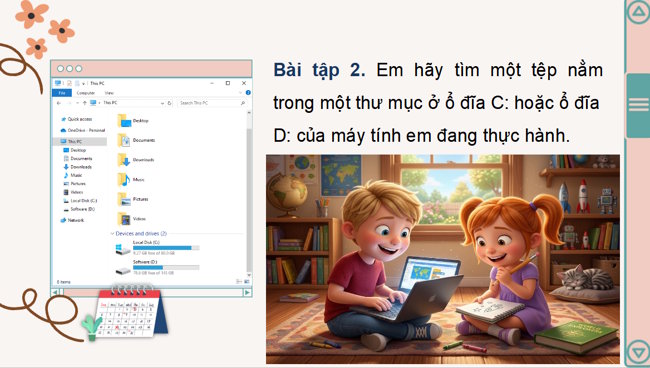Choose Pictures in the navigation tree

coord(75,184)
